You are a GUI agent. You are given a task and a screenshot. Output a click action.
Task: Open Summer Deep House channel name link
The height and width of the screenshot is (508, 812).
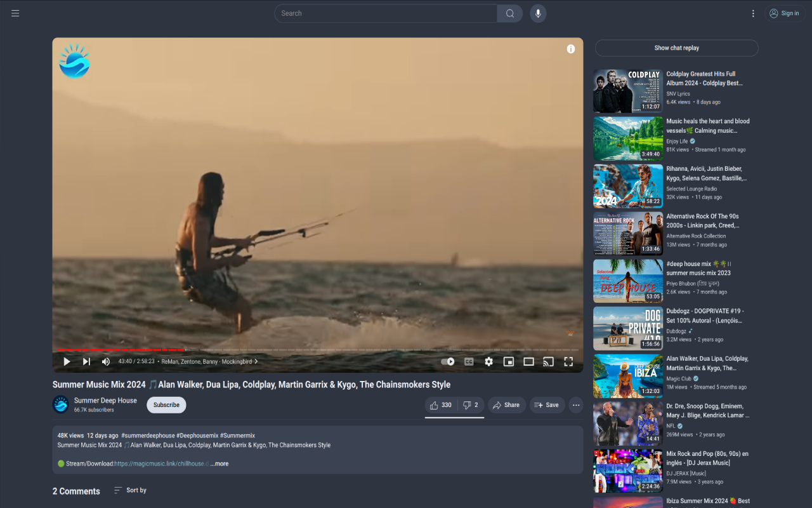pyautogui.click(x=105, y=401)
